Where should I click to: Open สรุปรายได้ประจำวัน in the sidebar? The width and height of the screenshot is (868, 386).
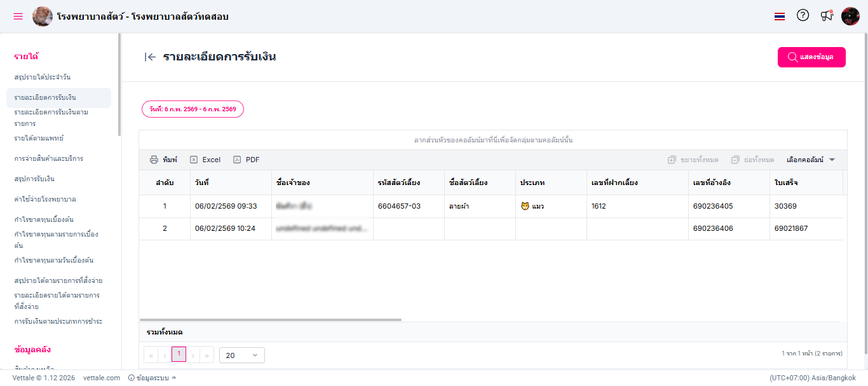point(47,77)
